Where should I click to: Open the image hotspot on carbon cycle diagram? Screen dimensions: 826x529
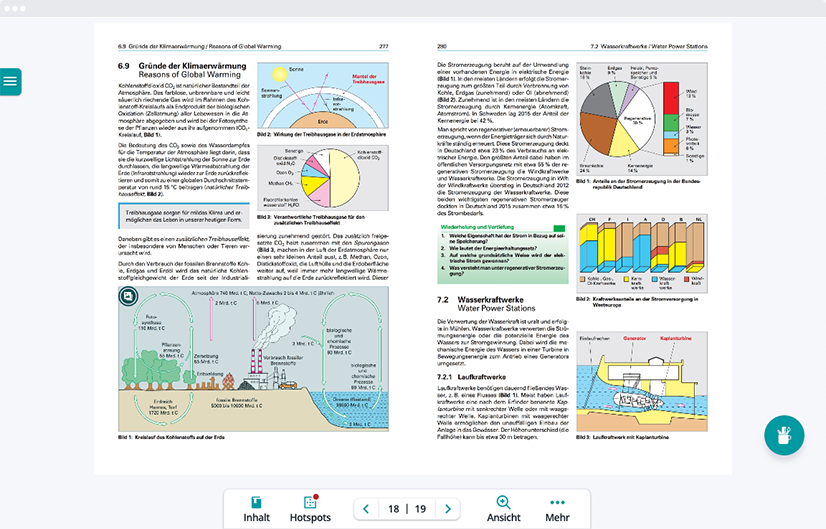128,296
